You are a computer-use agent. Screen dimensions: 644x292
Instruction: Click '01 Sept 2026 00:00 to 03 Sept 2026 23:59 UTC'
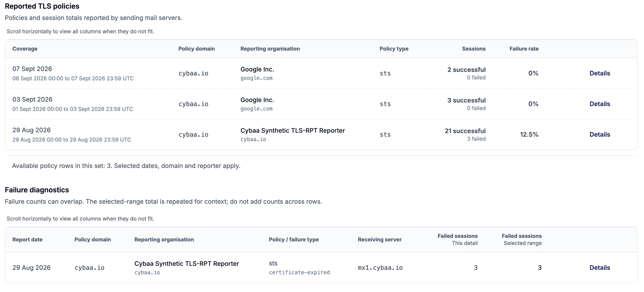pyautogui.click(x=73, y=109)
